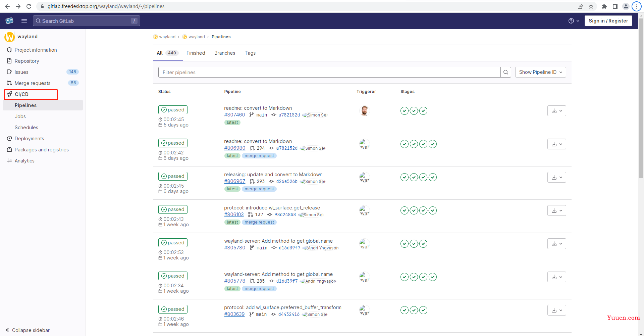Reload the page with refresh icon
644x336 pixels.
29,6
